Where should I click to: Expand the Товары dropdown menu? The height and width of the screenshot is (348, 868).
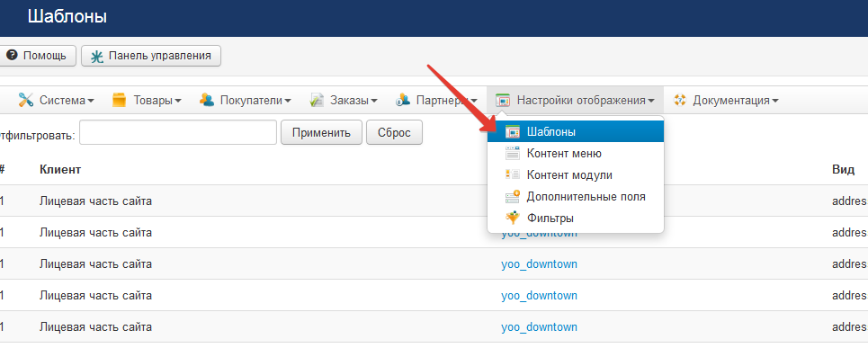click(146, 101)
